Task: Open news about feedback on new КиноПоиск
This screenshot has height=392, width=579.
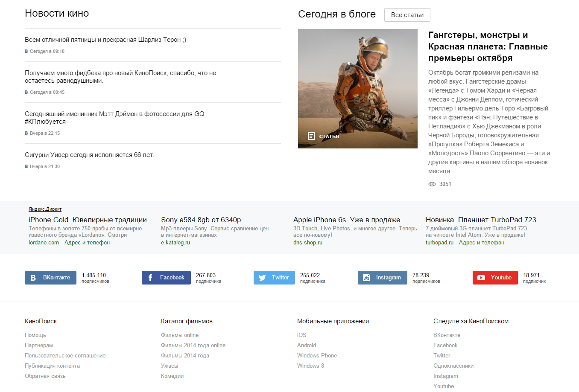Action: tap(120, 77)
